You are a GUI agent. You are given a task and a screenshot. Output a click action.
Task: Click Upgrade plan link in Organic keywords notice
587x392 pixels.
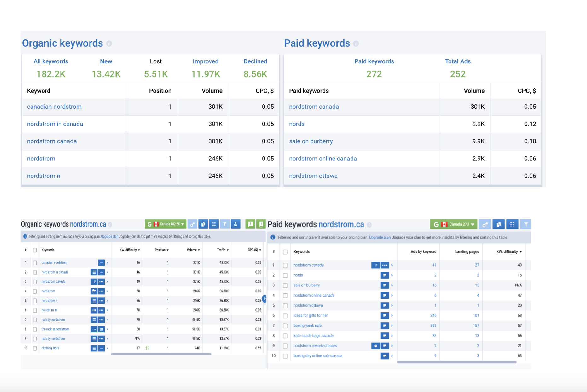[109, 237]
